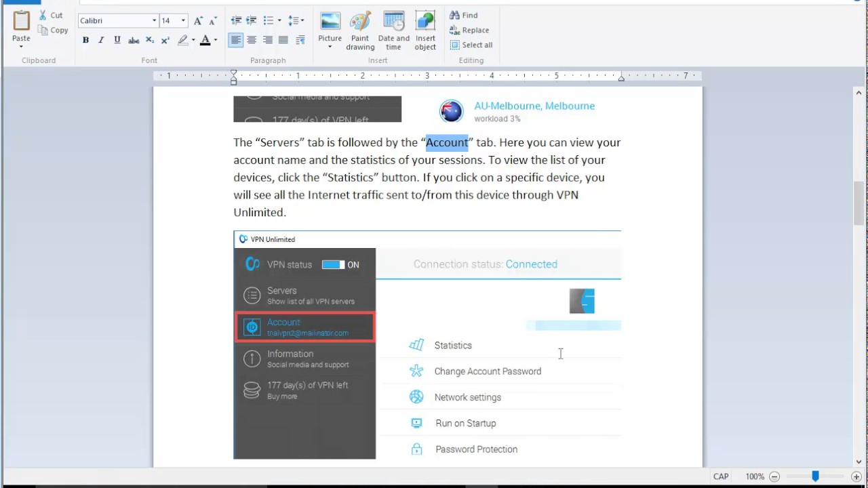Center the paragraph text
The image size is (868, 488).
pos(252,41)
